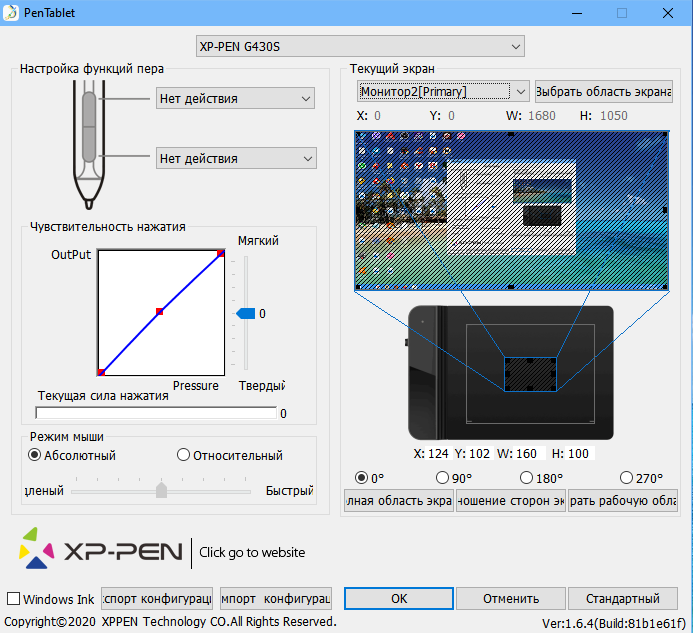Click the tablet X value 124
Screen dimensions: 693x633
tap(438, 454)
